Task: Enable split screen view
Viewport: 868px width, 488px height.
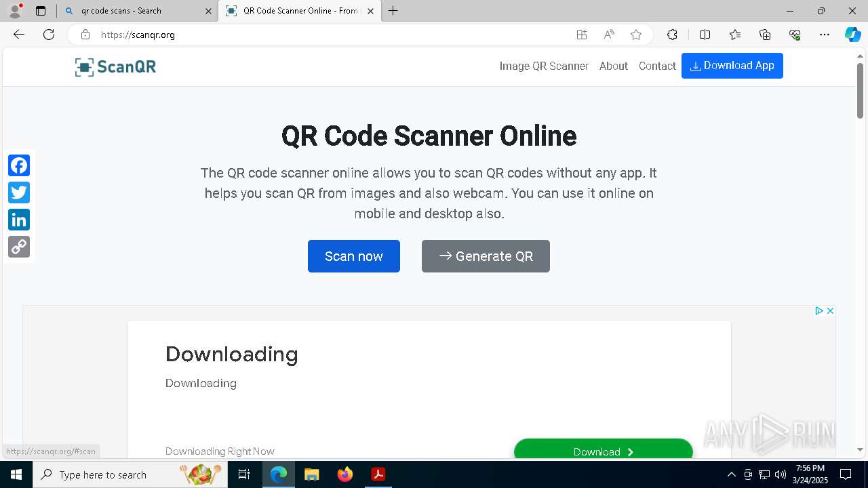Action: pyautogui.click(x=705, y=35)
